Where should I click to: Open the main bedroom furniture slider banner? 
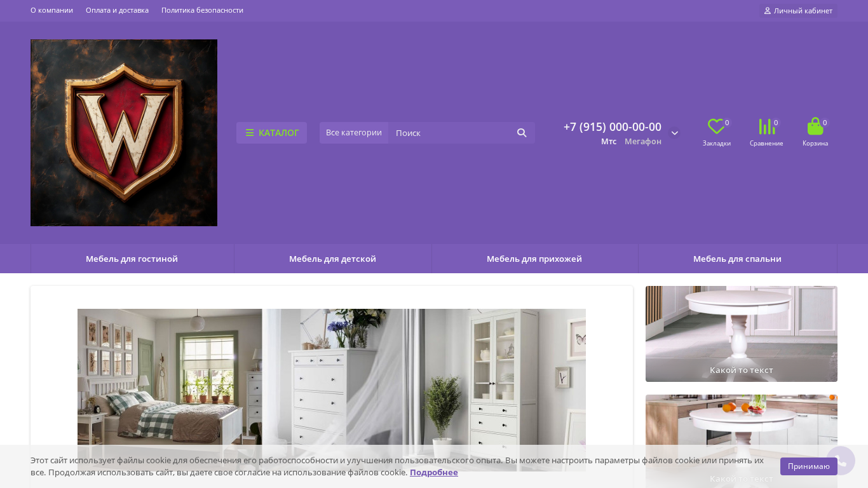pyautogui.click(x=332, y=390)
